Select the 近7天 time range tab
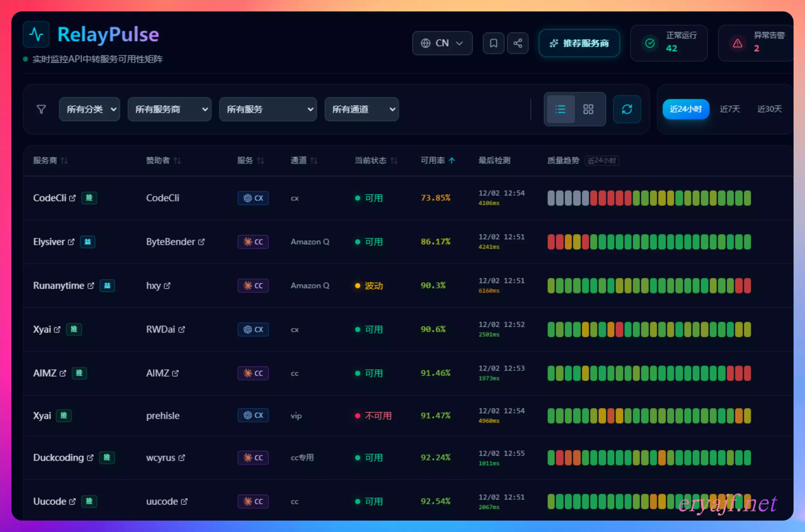This screenshot has height=532, width=805. coord(729,109)
